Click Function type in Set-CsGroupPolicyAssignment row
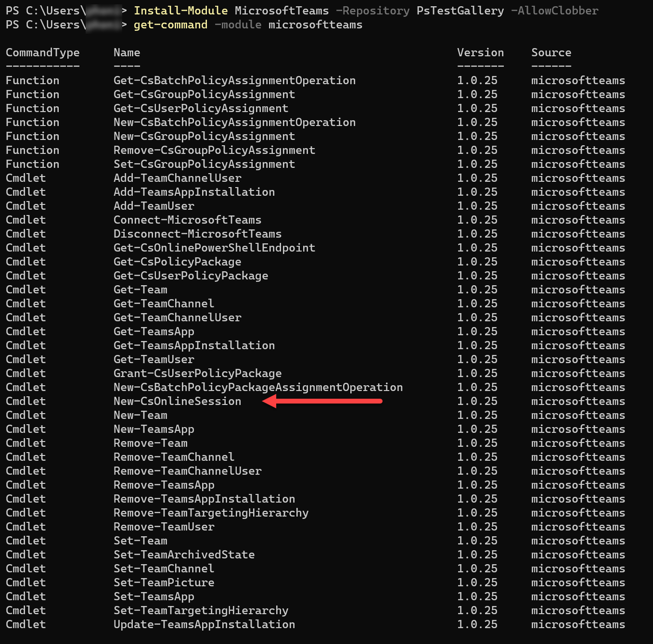 point(33,164)
